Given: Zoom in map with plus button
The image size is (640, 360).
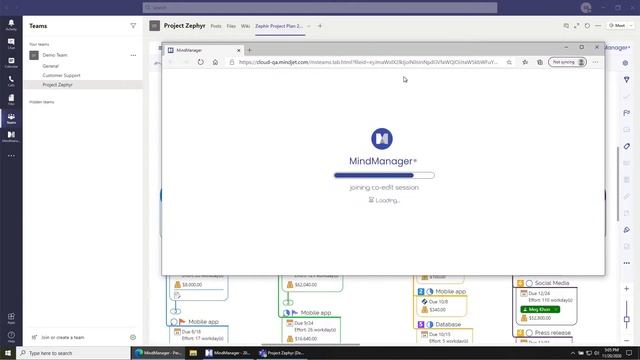Looking at the screenshot, I should click(627, 289).
